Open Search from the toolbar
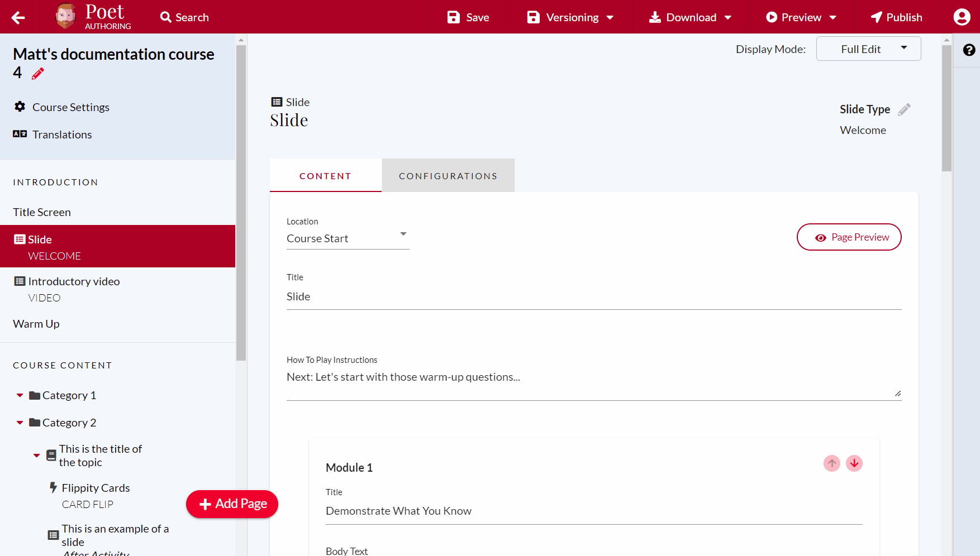This screenshot has width=980, height=556. pos(183,17)
